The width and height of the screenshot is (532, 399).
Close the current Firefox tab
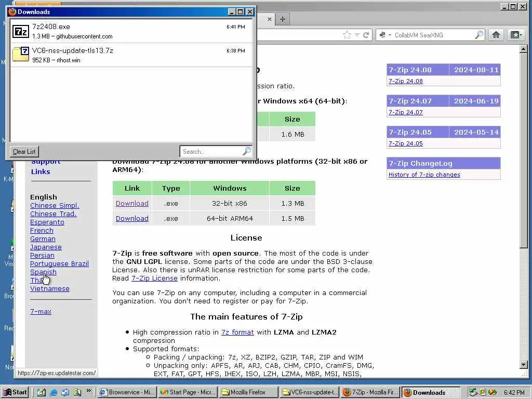[270, 19]
